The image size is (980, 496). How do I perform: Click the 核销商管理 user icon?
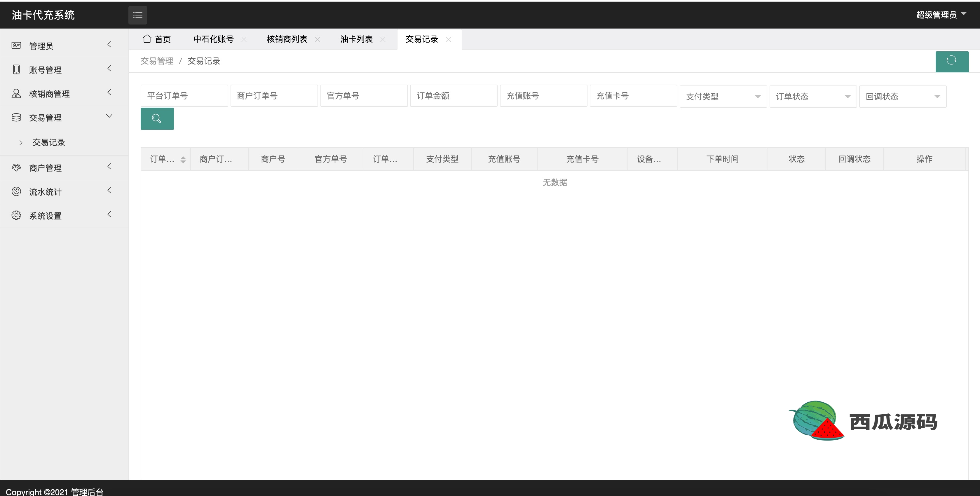[x=16, y=94]
